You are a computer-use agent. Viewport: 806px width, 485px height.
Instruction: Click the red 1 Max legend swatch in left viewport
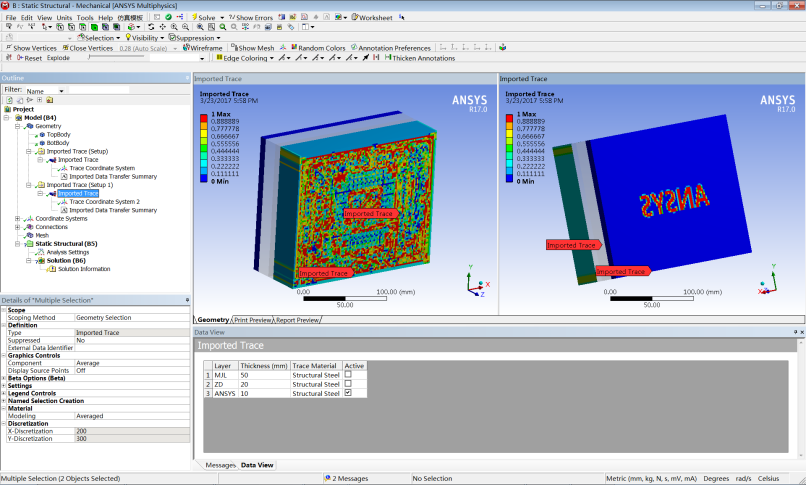pos(204,118)
